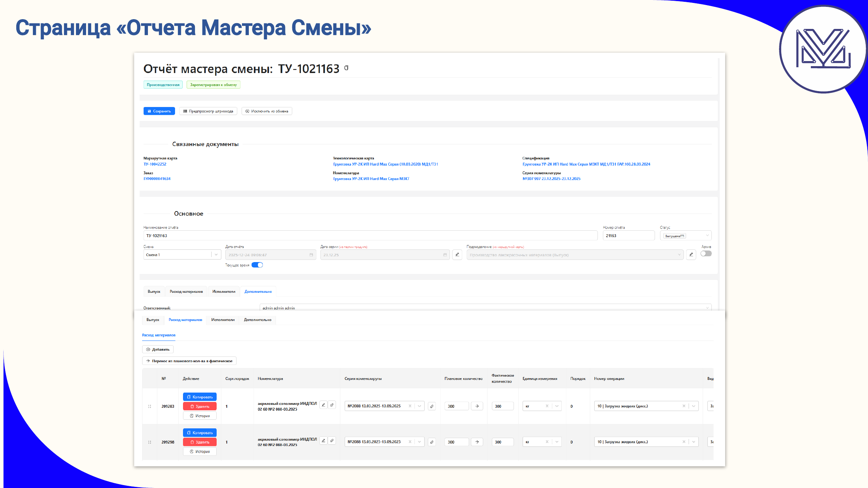
Task: Disable the Текущее время switch
Action: (x=257, y=265)
